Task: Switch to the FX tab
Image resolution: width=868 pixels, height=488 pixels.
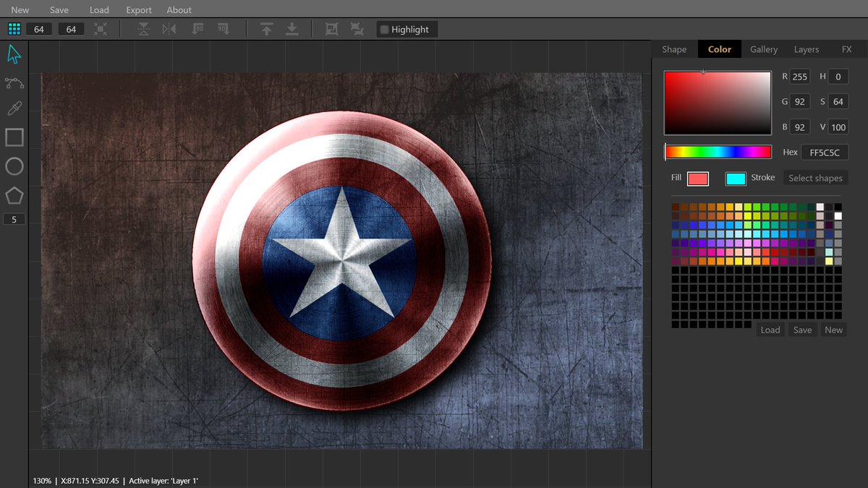Action: 847,49
